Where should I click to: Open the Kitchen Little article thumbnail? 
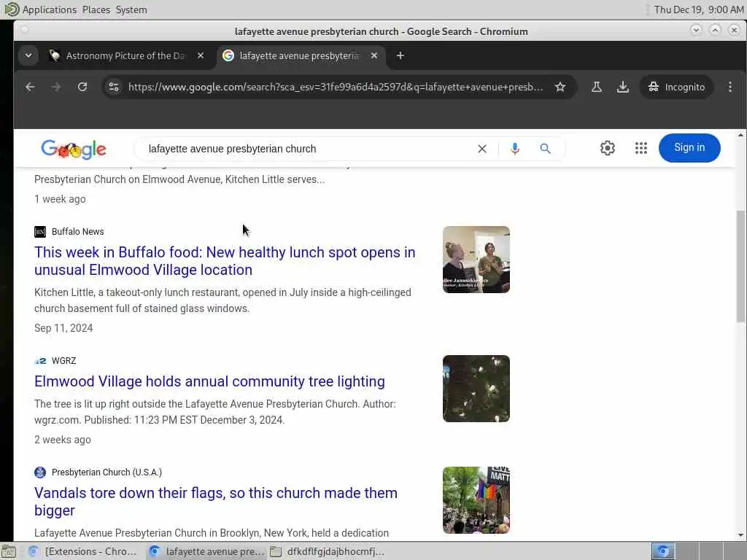(x=476, y=260)
